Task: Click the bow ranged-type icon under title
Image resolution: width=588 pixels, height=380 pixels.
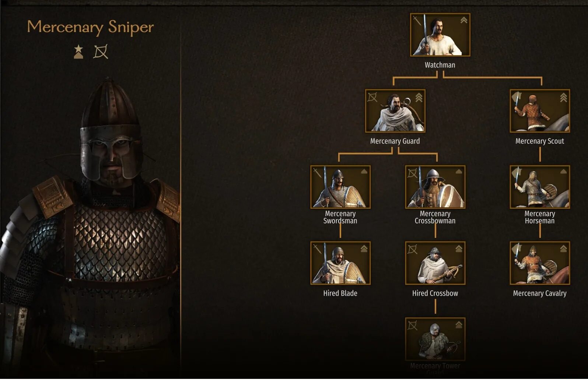Action: 101,52
